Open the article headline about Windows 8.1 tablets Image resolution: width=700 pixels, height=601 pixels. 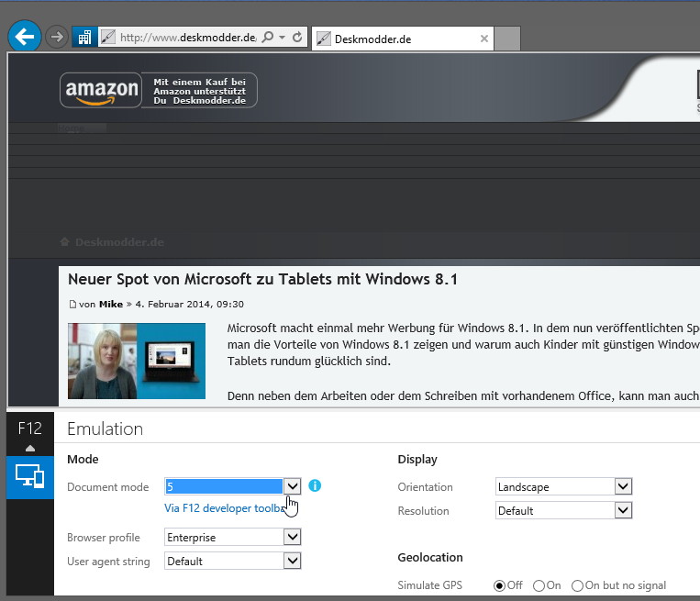[262, 279]
